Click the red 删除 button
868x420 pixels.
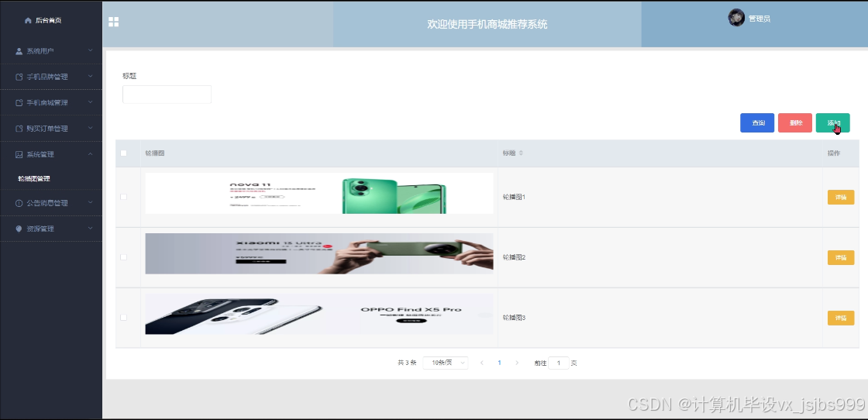point(795,123)
